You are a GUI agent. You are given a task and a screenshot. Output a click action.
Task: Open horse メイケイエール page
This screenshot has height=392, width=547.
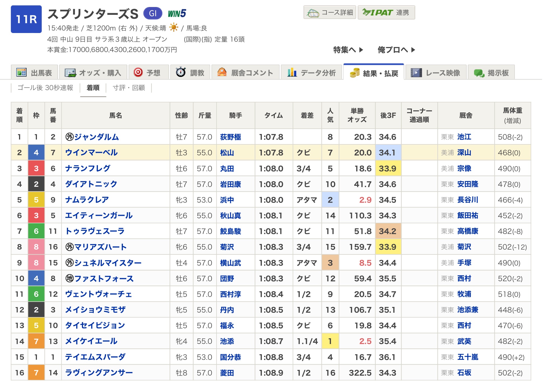pos(91,341)
